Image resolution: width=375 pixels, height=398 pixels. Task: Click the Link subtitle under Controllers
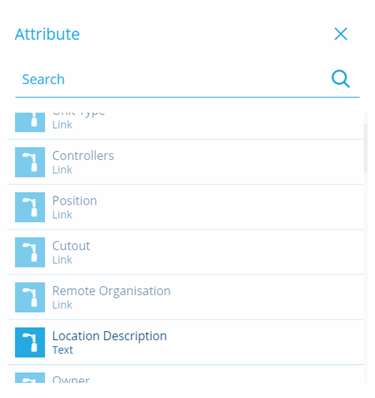point(62,170)
